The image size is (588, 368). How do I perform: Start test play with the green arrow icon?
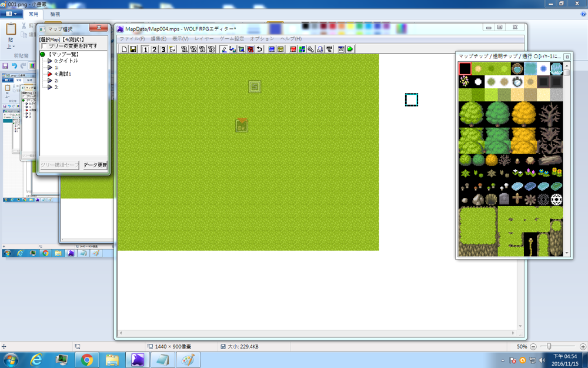(350, 49)
